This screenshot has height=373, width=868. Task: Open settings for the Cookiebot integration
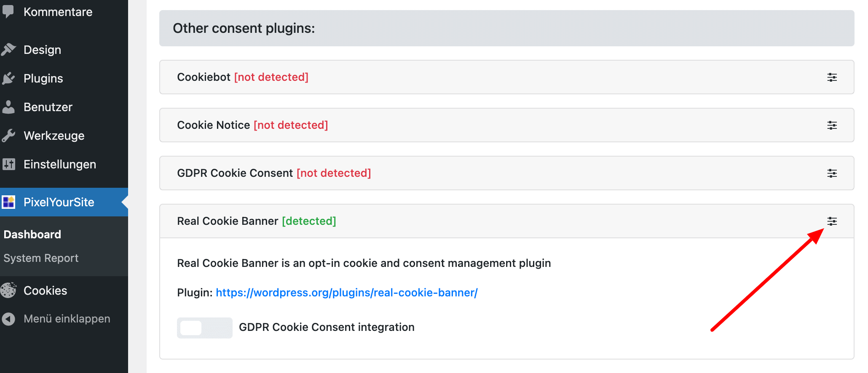tap(832, 77)
